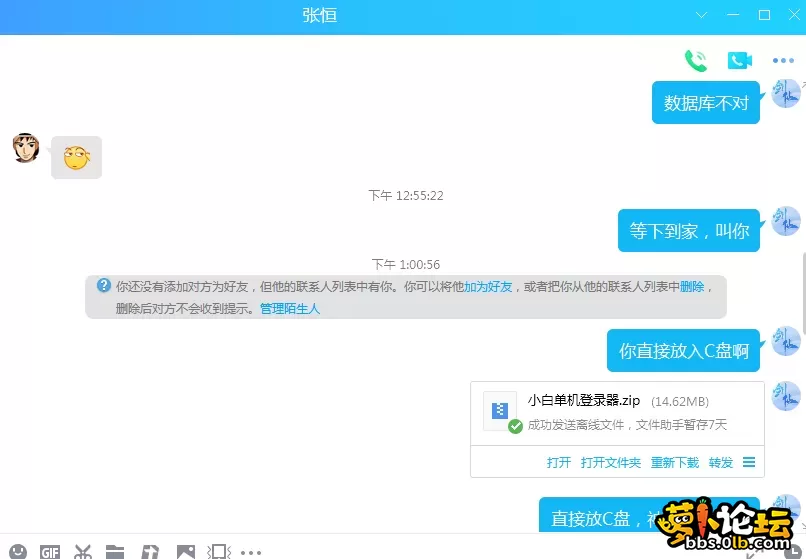Send a window shake nudge
This screenshot has width=806, height=559.
coord(219,552)
